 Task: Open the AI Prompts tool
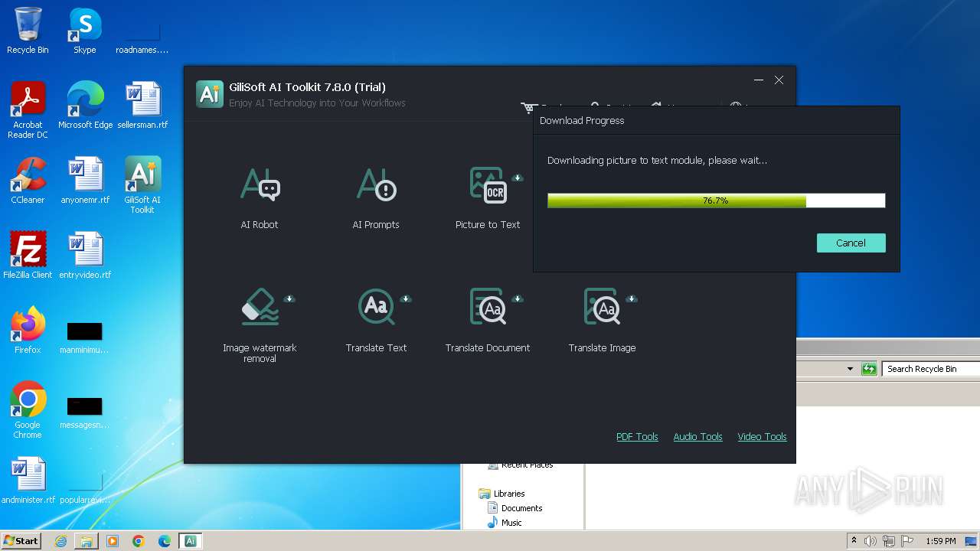click(376, 197)
